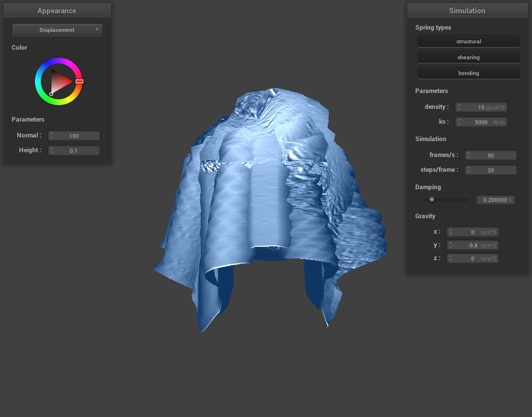Select the gravity z value field

(473, 258)
